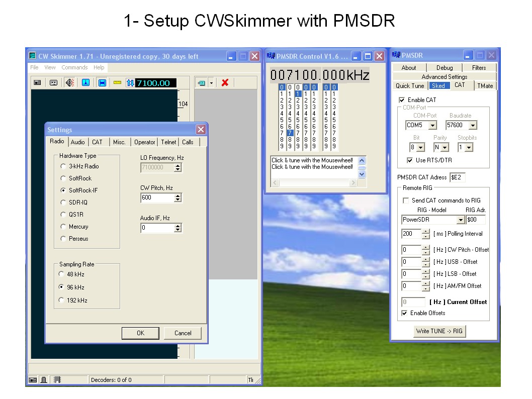
Task: Click the 7100.00 frequency display
Action: [156, 83]
